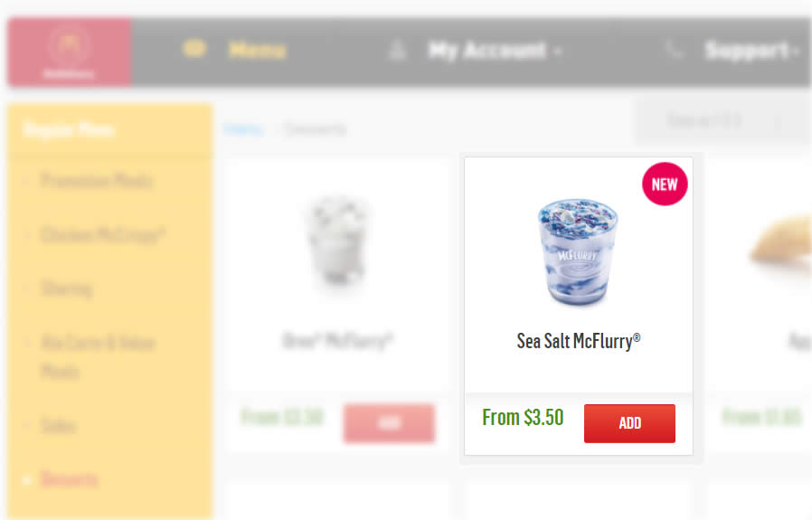The width and height of the screenshot is (812, 520).
Task: Click the phone icon beside Support
Action: [675, 51]
